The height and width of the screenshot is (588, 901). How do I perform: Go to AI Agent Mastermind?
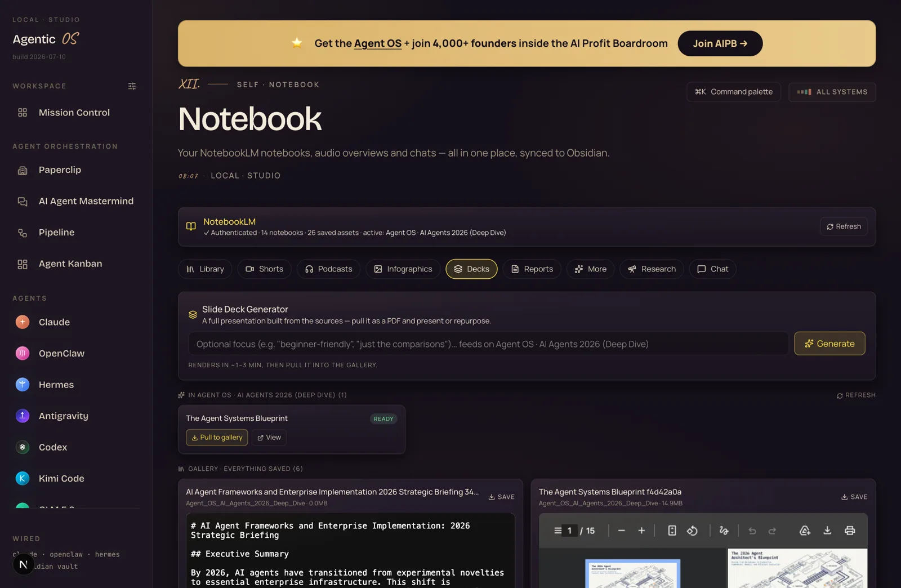click(x=86, y=201)
